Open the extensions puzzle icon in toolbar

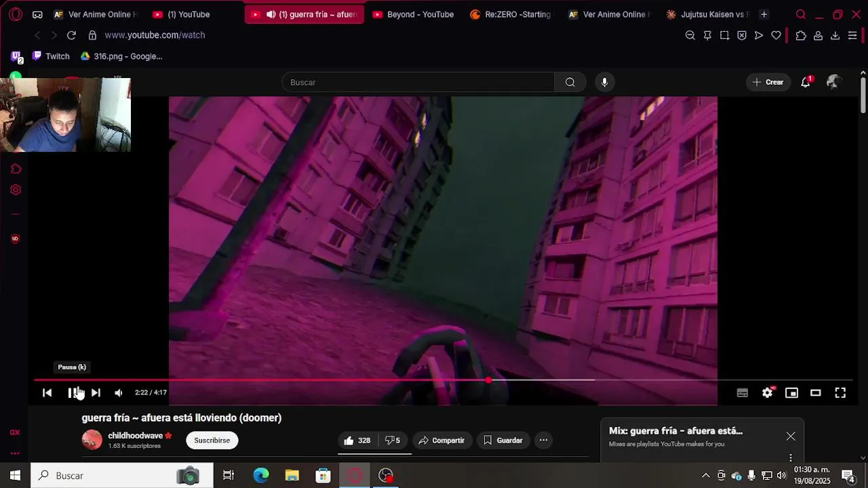tap(801, 35)
